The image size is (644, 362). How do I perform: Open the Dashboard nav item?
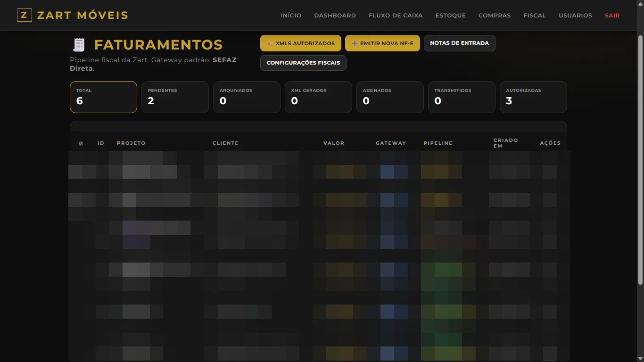(x=335, y=16)
